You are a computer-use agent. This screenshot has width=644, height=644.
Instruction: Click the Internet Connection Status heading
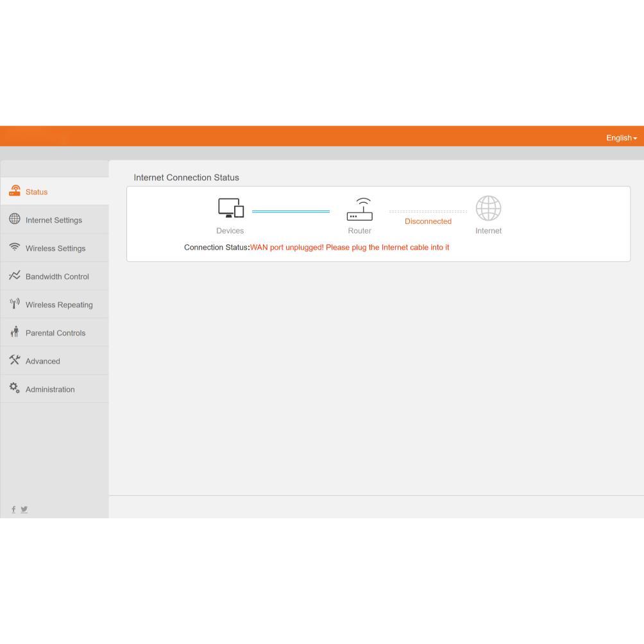pos(186,178)
